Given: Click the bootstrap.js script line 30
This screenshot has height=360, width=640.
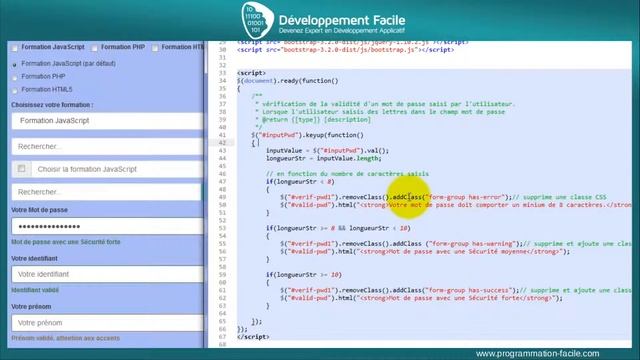Looking at the screenshot, I should click(345, 50).
